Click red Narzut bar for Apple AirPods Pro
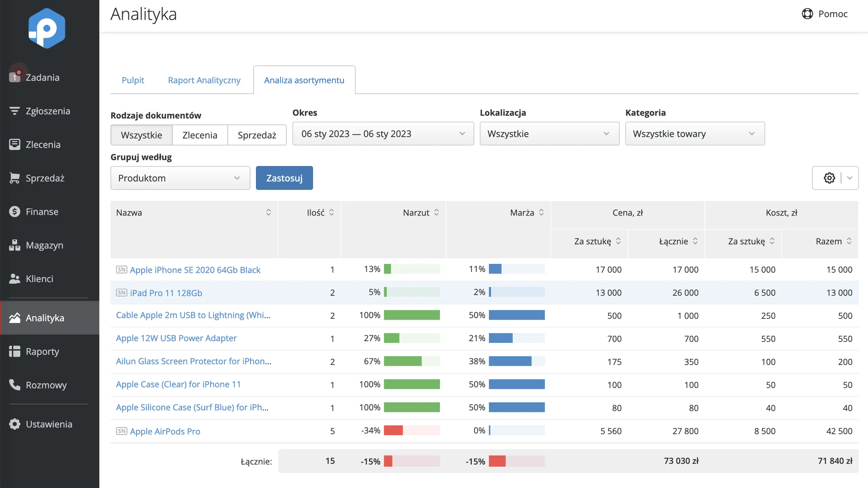This screenshot has height=488, width=868. tap(393, 430)
